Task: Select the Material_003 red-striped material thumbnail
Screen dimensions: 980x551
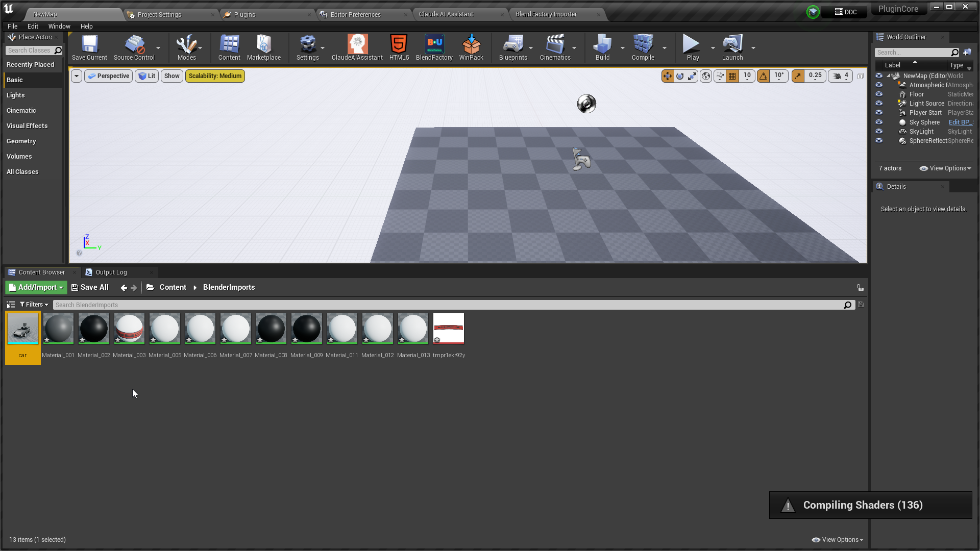Action: [x=129, y=329]
